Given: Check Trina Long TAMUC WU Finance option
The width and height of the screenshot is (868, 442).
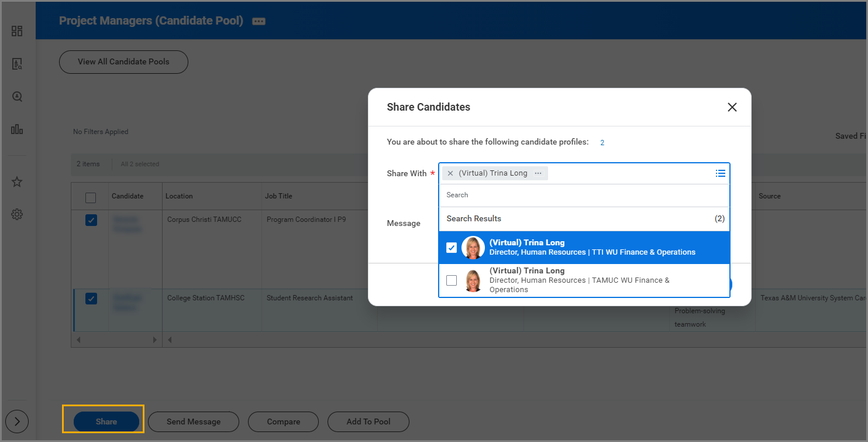Looking at the screenshot, I should point(452,280).
